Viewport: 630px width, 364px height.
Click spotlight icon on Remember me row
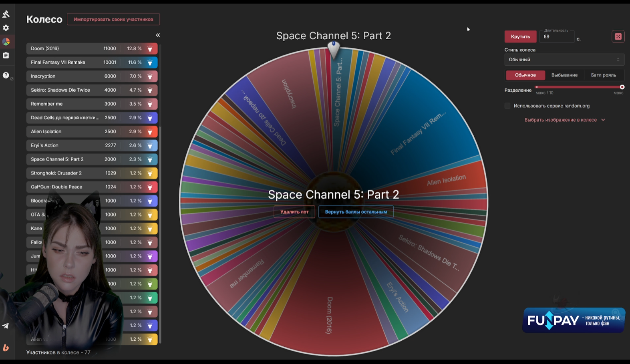point(150,104)
